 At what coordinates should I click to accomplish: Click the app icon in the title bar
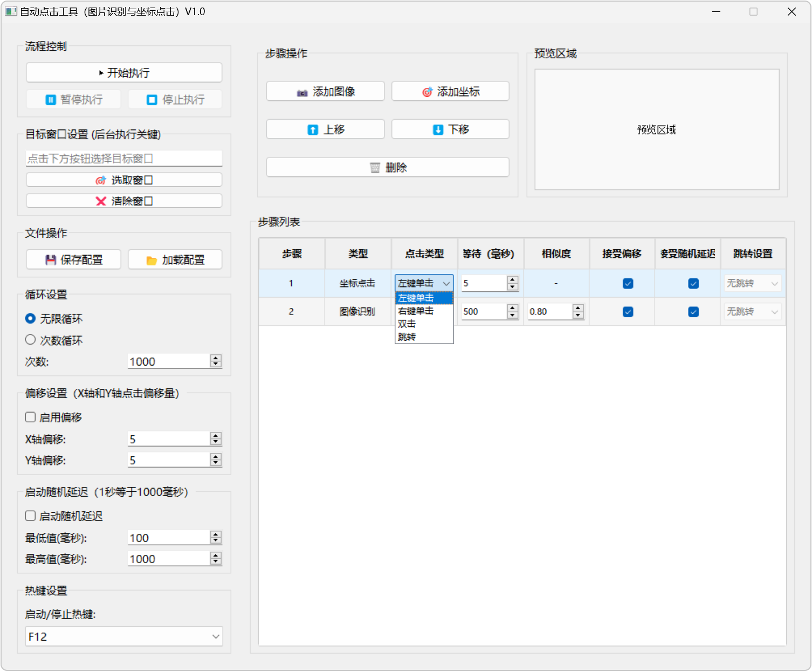click(x=11, y=11)
